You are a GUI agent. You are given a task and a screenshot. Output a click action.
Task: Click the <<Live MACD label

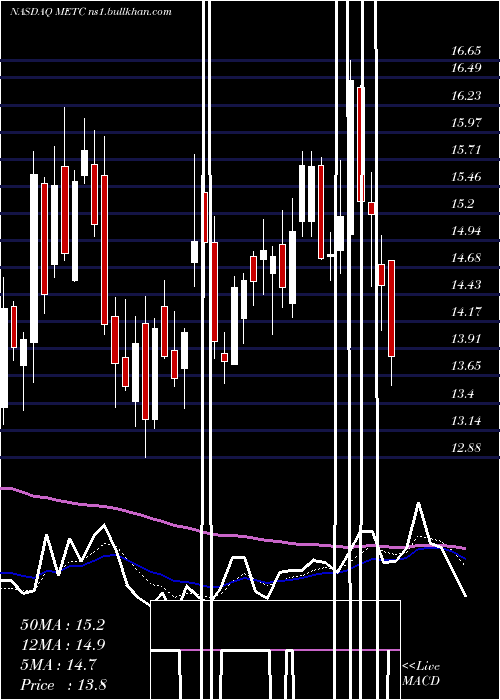pos(421,673)
